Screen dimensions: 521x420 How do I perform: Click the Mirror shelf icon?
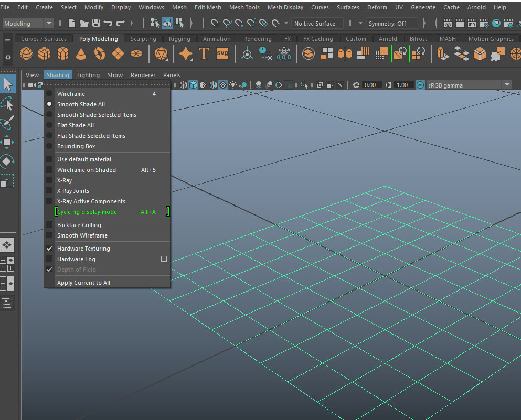345,53
